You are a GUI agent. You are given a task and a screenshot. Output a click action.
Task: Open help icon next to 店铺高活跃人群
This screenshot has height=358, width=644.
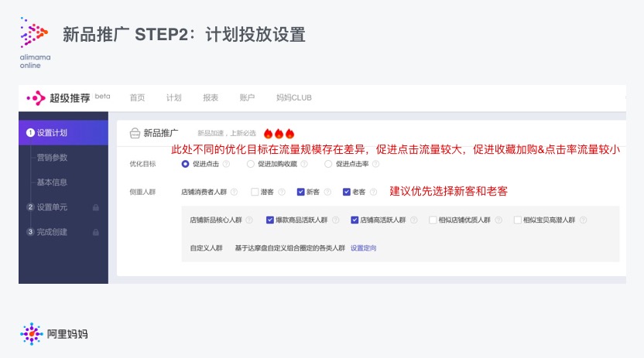point(413,220)
